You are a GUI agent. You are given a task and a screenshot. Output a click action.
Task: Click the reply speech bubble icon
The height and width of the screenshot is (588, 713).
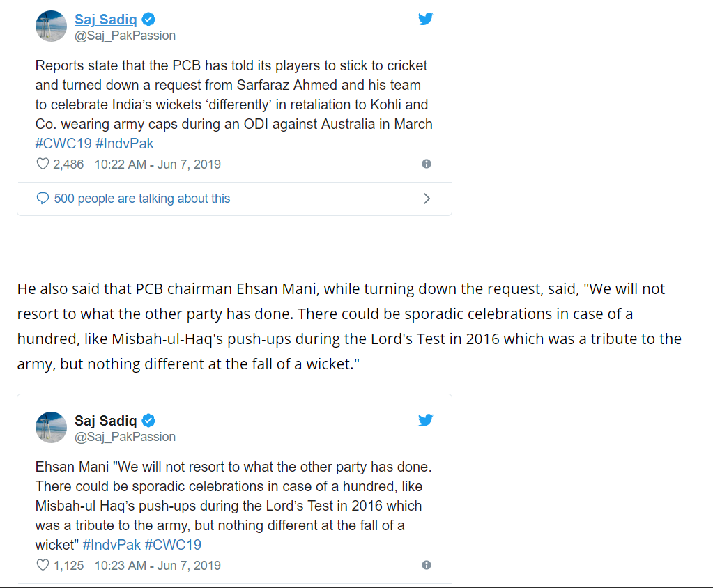point(43,198)
